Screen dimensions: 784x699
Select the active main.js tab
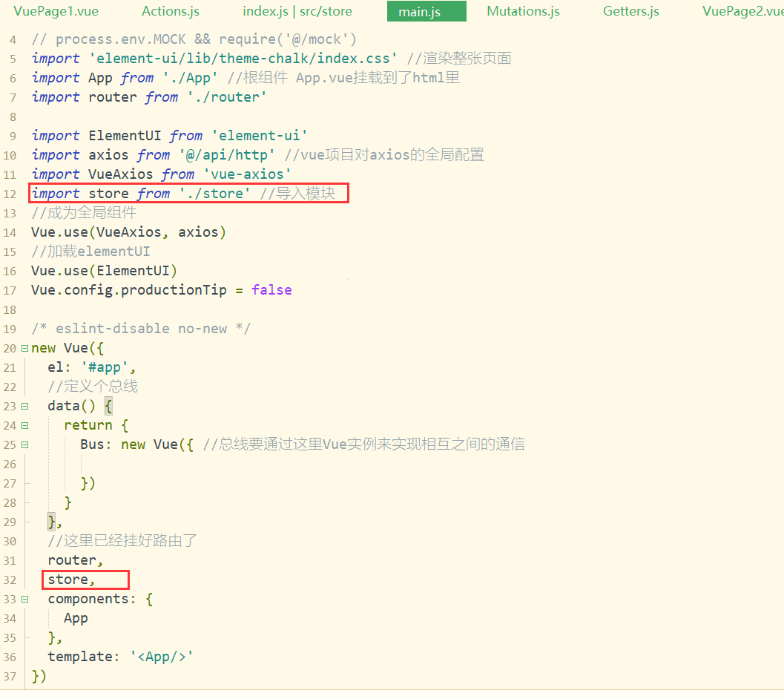[x=426, y=11]
